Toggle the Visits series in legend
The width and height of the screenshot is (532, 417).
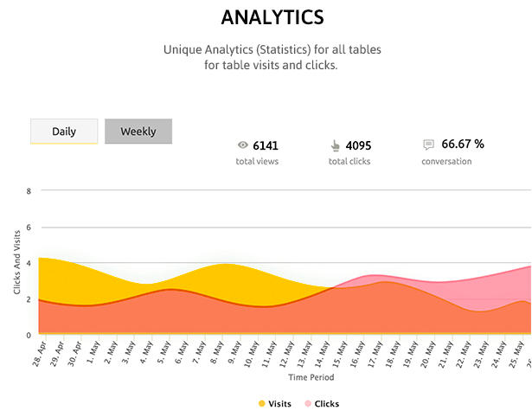coord(275,404)
